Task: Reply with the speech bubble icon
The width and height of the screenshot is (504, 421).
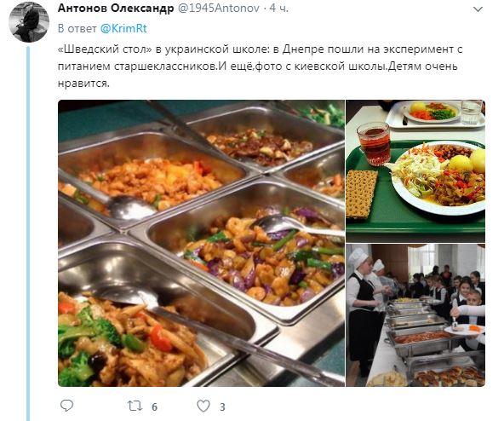Action: click(x=67, y=406)
